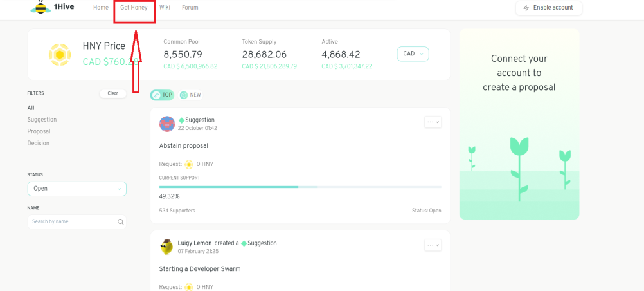This screenshot has width=644, height=291.
Task: Click the 534 Supporters text
Action: 177,211
